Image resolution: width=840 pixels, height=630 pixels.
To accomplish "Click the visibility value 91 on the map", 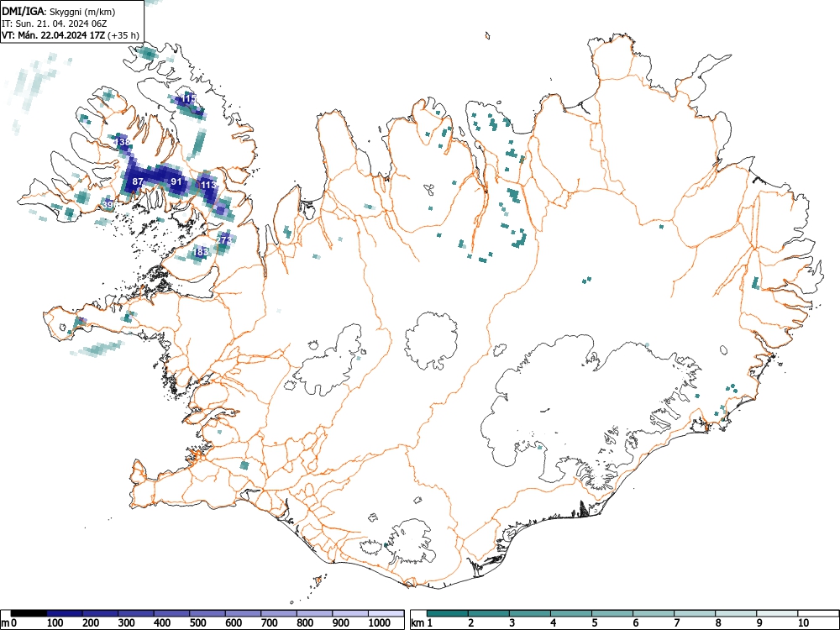I will tap(176, 181).
